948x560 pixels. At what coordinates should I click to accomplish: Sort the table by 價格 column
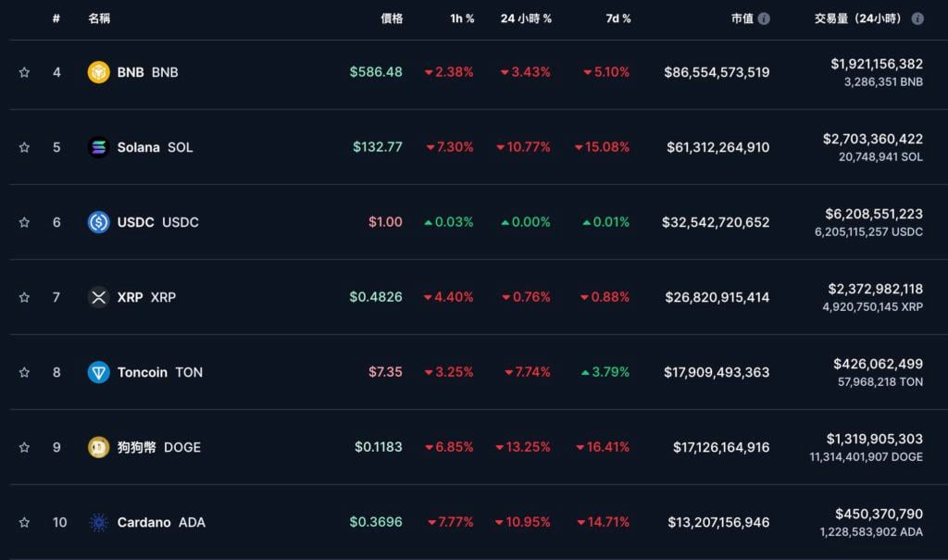click(392, 19)
